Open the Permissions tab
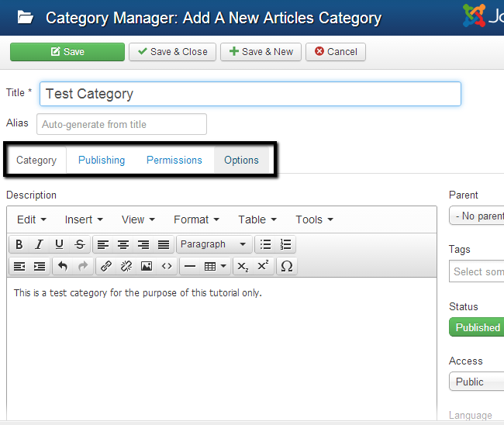Viewport: 504px width, 425px height. click(174, 160)
